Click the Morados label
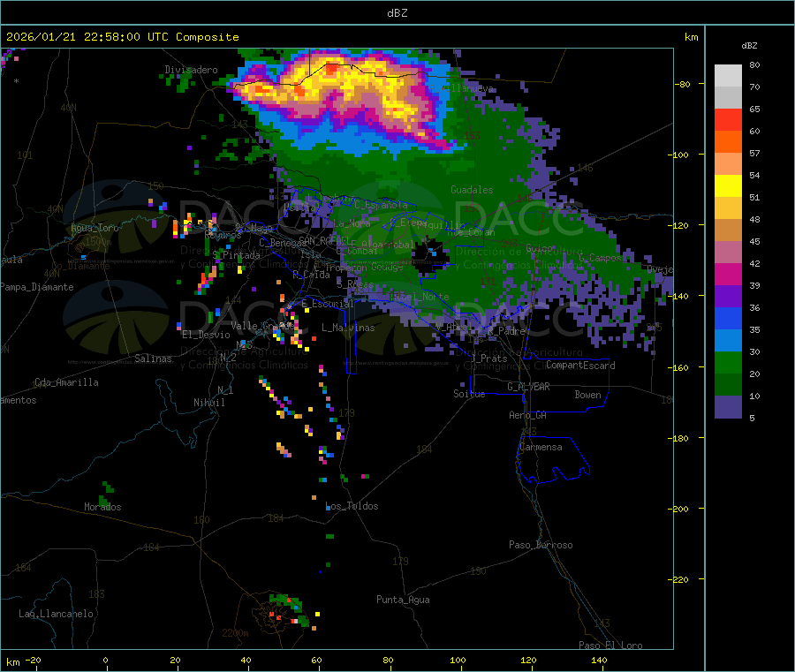 pyautogui.click(x=102, y=507)
